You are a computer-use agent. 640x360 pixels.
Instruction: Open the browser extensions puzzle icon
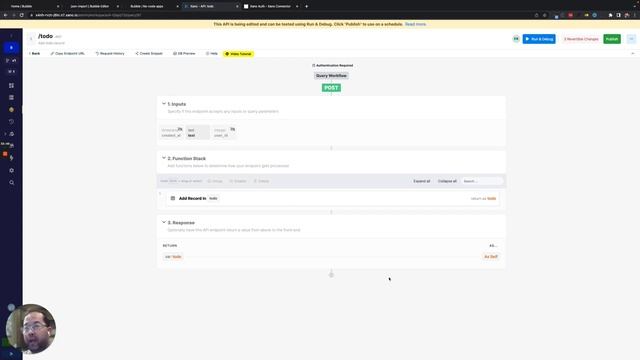611,15
